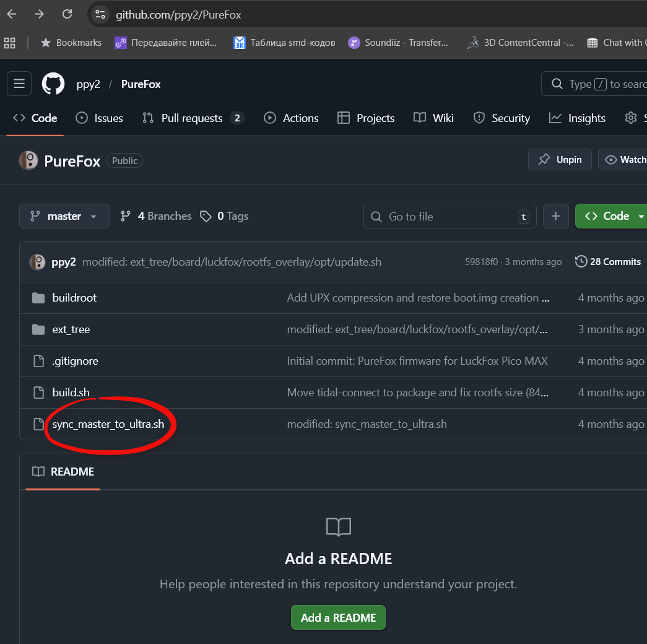Click the Add a README button
This screenshot has height=644, width=647.
coord(338,617)
